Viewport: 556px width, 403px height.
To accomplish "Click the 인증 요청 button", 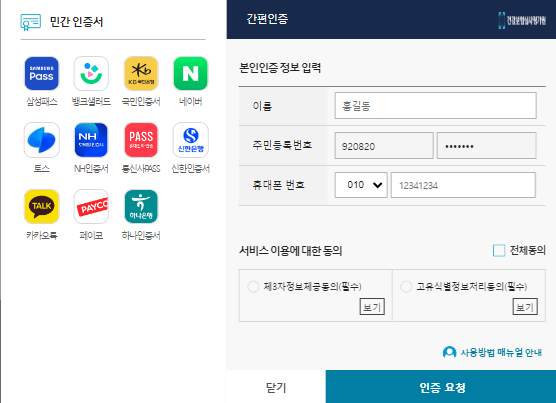I will tap(441, 387).
